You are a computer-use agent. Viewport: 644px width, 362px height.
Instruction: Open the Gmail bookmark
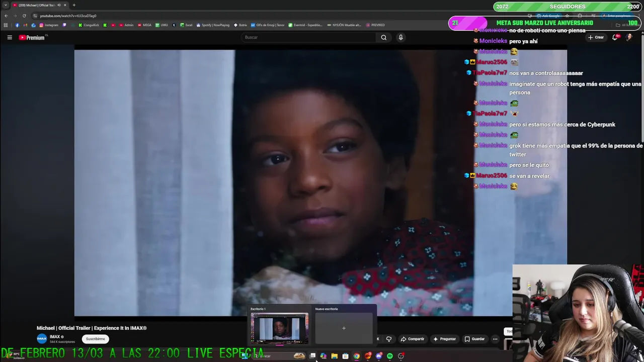(25, 25)
